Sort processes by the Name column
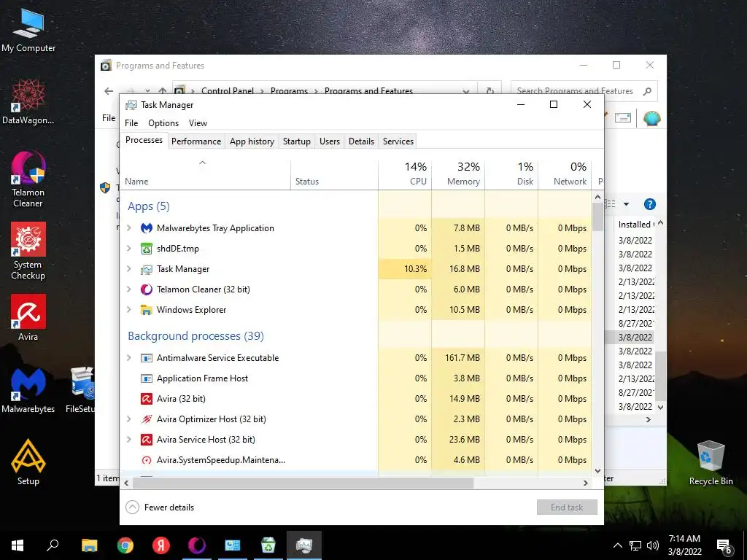The image size is (747, 560). 205,174
